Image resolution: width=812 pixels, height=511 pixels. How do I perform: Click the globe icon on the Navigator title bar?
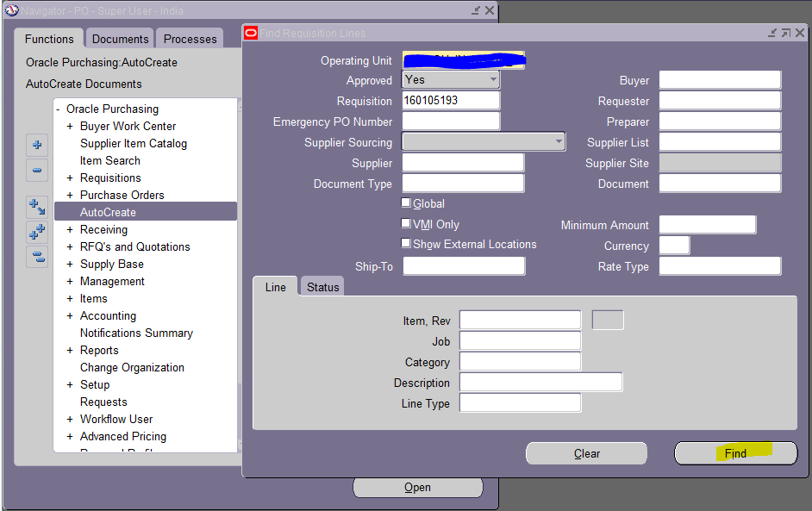(x=12, y=10)
